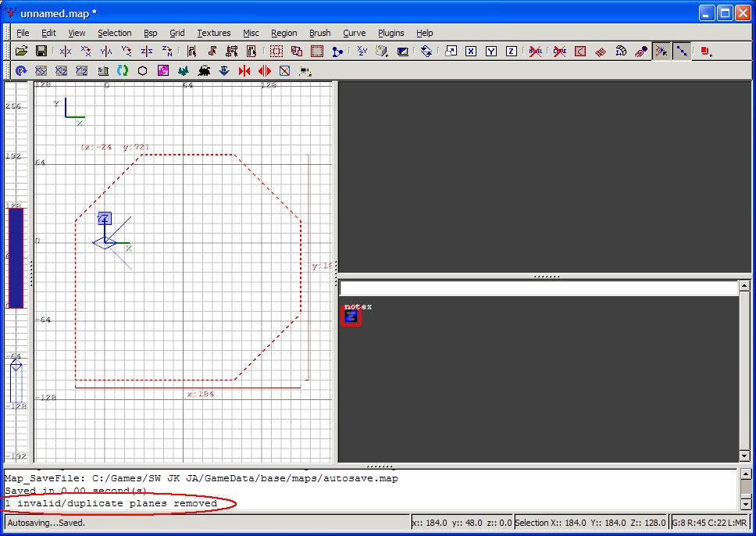Click the texture browser filter input field
The image size is (756, 536).
(x=539, y=288)
